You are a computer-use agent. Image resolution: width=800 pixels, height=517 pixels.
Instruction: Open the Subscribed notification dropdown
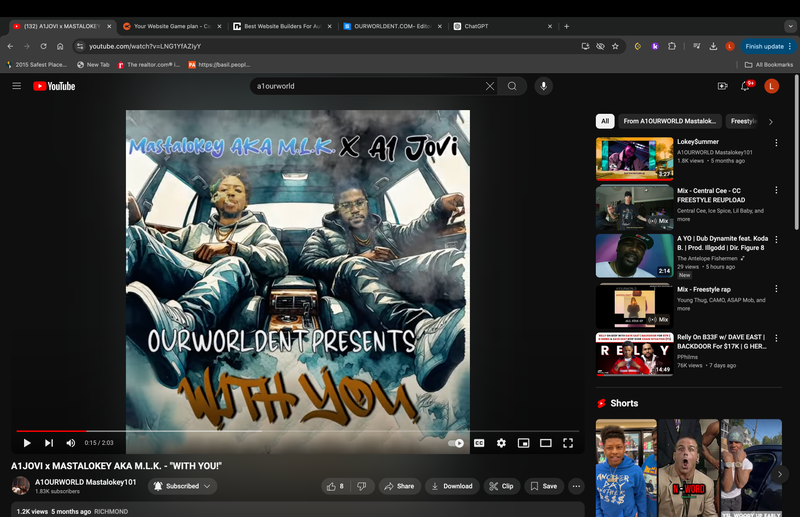pos(182,486)
